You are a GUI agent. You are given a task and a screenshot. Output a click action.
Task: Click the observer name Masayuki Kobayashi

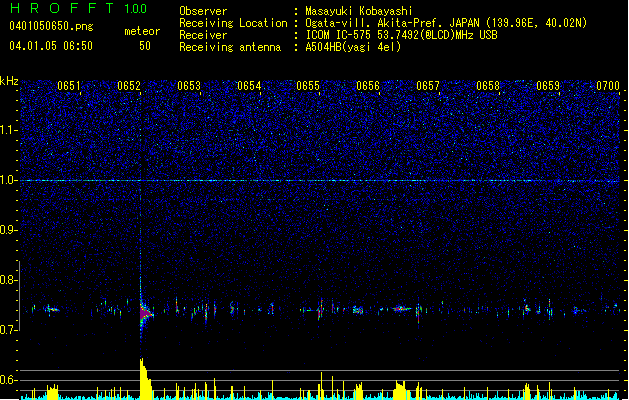[359, 11]
